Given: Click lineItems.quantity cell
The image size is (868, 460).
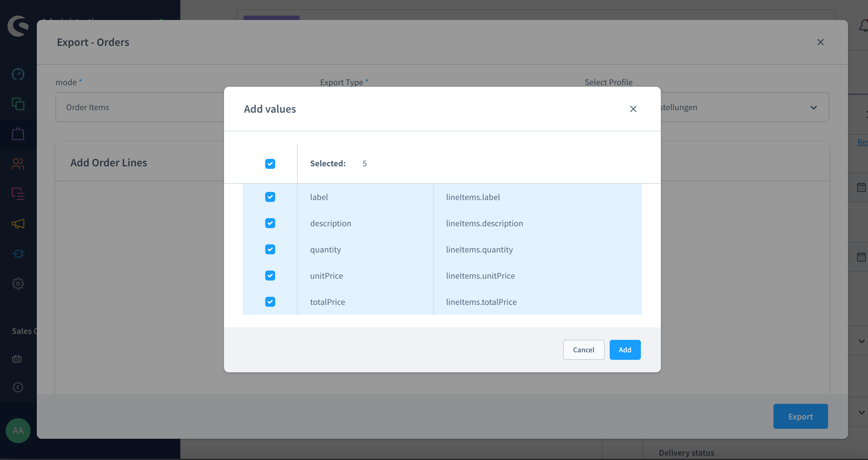Looking at the screenshot, I should (x=538, y=249).
